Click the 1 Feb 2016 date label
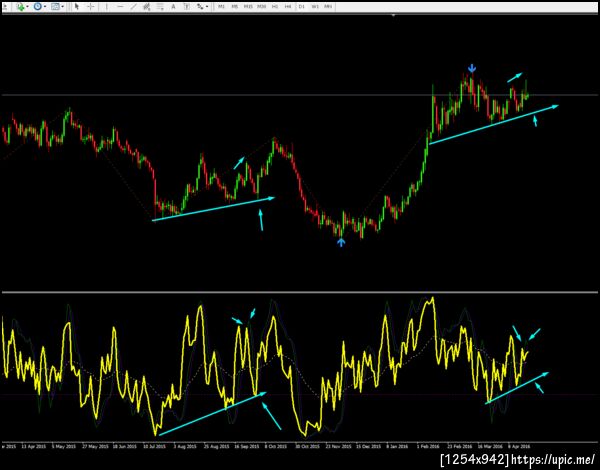600x470 pixels. [428, 446]
